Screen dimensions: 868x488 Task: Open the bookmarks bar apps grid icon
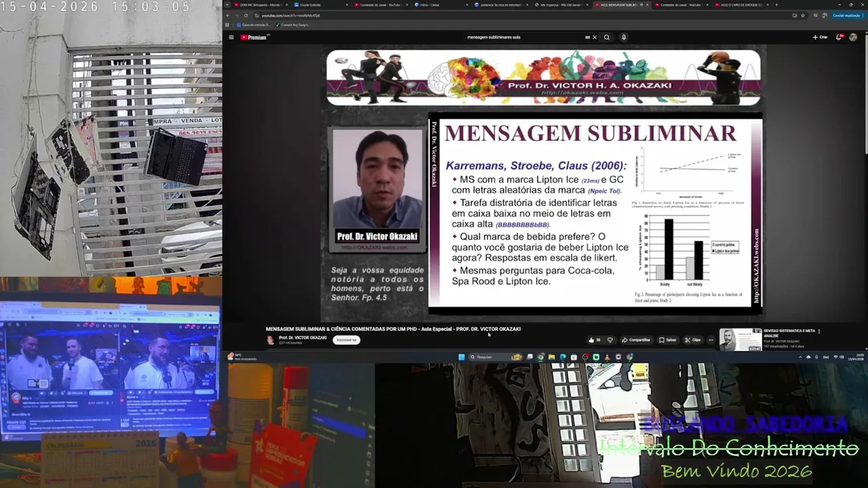[227, 24]
